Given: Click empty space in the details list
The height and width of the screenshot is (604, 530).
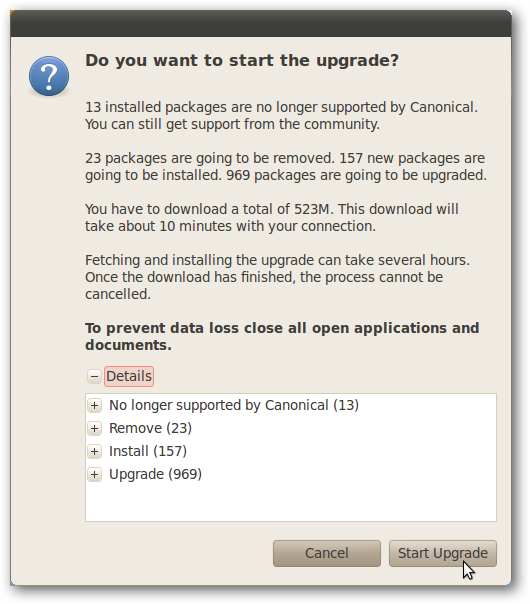Looking at the screenshot, I should pos(291,503).
